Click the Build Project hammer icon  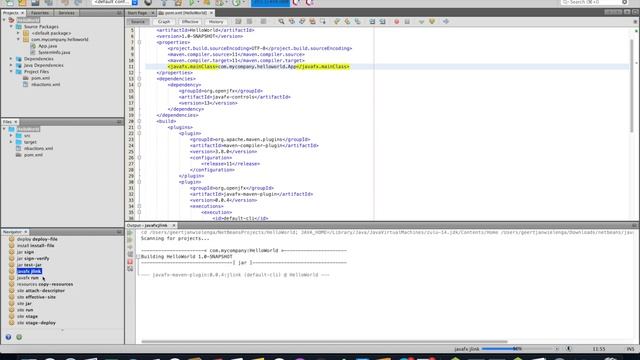pyautogui.click(x=164, y=2)
